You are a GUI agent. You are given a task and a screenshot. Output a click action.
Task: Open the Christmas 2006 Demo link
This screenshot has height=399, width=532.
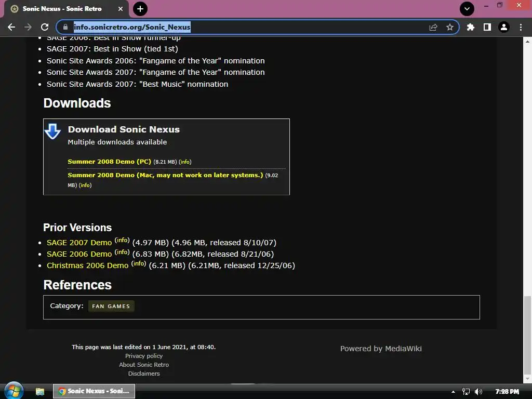pyautogui.click(x=87, y=265)
